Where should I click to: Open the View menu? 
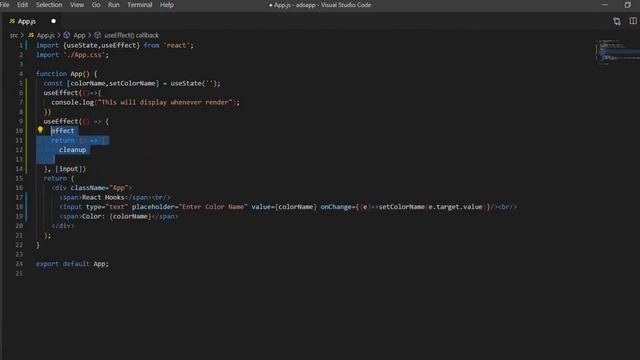click(x=77, y=5)
